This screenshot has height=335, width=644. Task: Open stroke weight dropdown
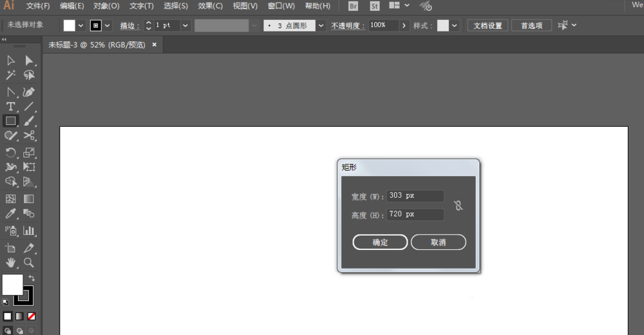click(x=185, y=26)
